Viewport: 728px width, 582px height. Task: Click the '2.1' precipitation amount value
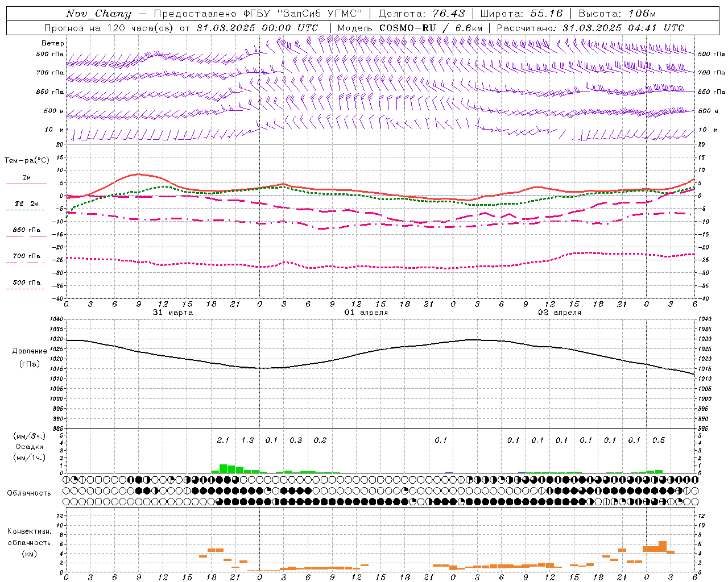pyautogui.click(x=224, y=440)
